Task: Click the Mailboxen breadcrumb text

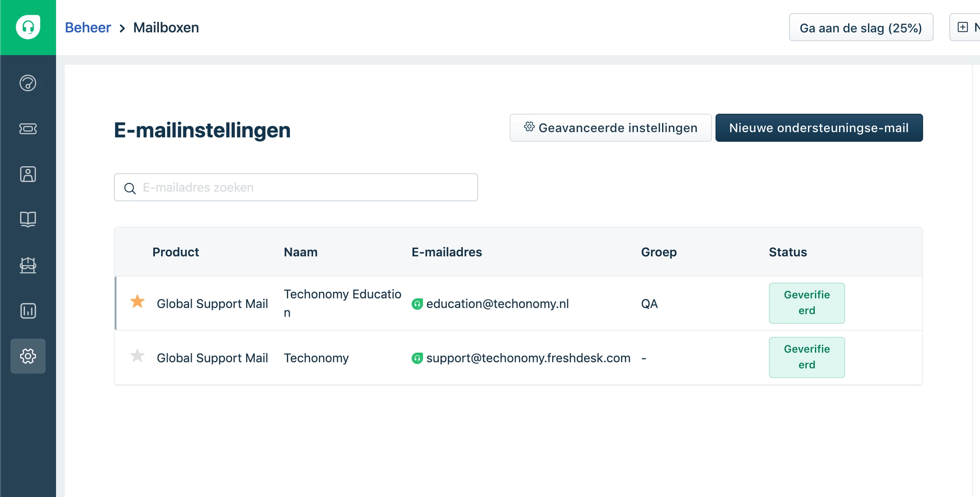Action: 166,28
